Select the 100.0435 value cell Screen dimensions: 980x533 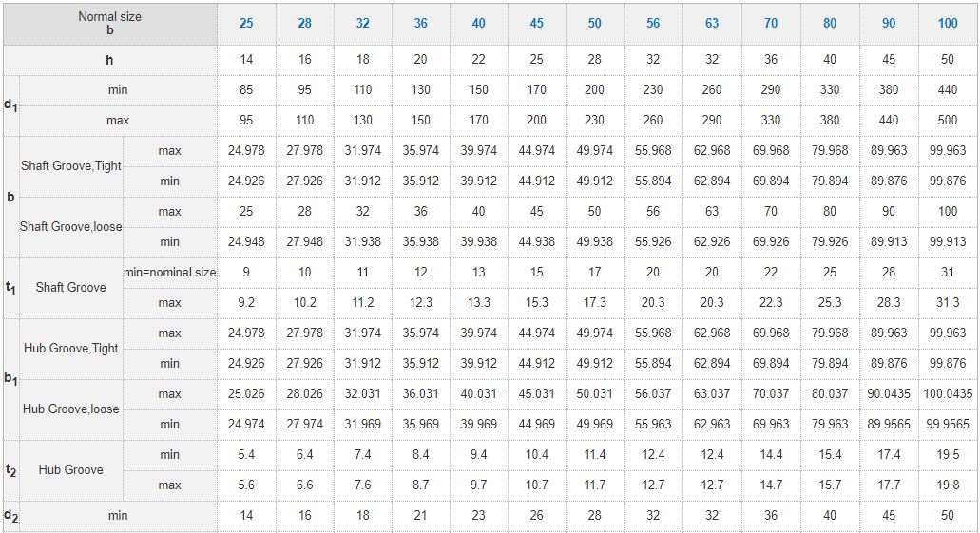coord(948,394)
